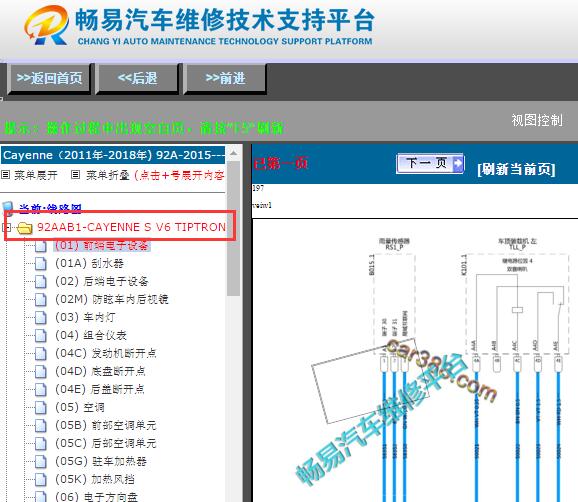Click page icon beside (05) 空调
The height and width of the screenshot is (502, 578).
pos(41,408)
